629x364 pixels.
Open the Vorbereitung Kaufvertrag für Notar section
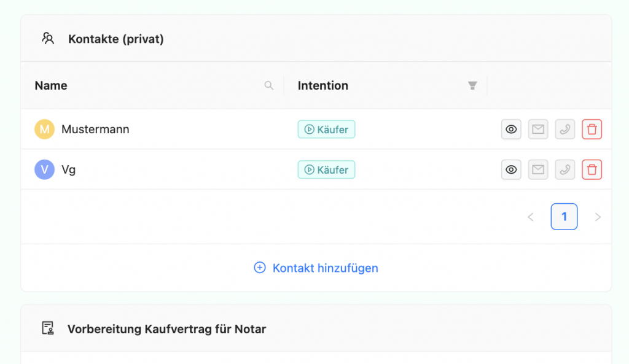[x=166, y=329]
